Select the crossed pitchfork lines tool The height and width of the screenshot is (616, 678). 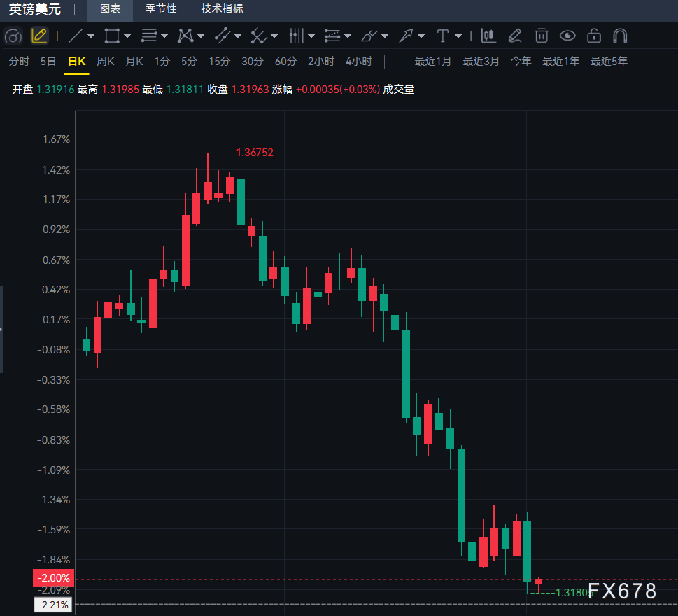(x=259, y=36)
